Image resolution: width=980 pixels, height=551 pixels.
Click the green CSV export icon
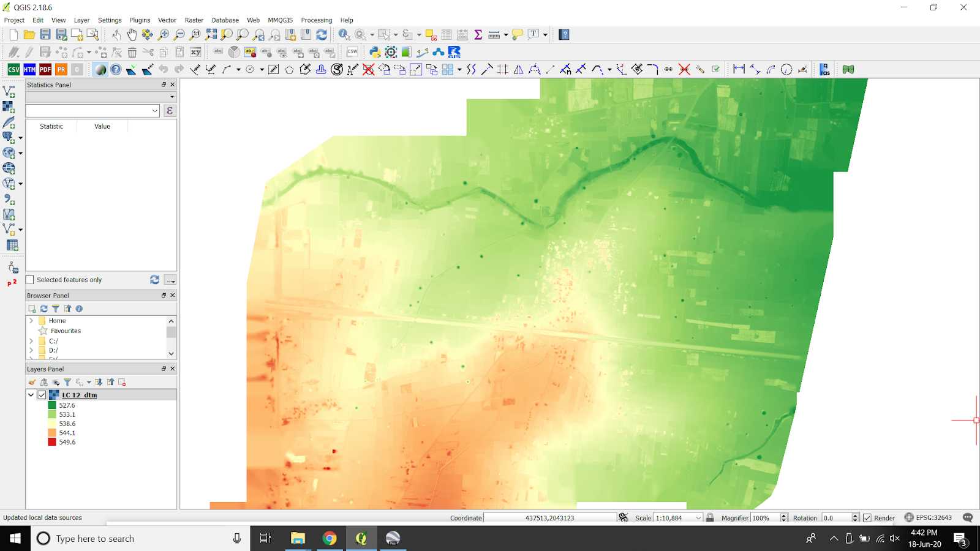click(13, 70)
